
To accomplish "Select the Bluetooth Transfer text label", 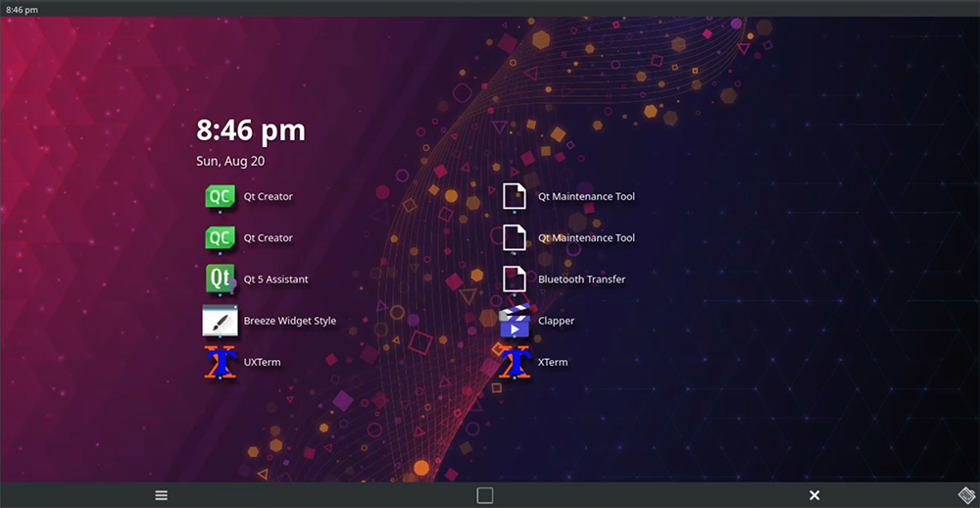I will tap(581, 279).
